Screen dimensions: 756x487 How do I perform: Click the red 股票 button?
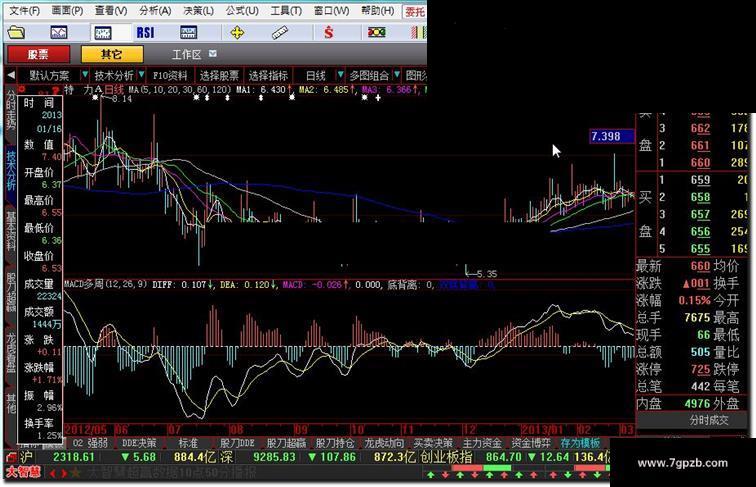pos(39,54)
